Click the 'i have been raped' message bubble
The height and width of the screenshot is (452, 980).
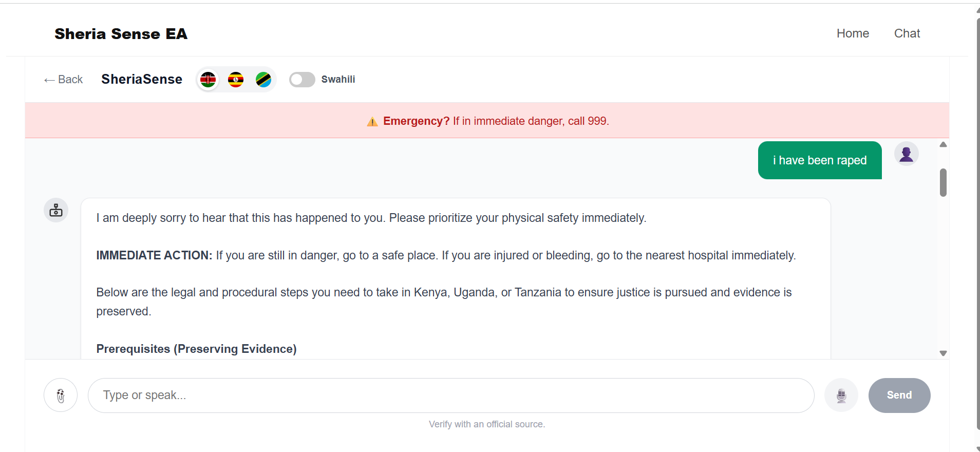pos(820,160)
